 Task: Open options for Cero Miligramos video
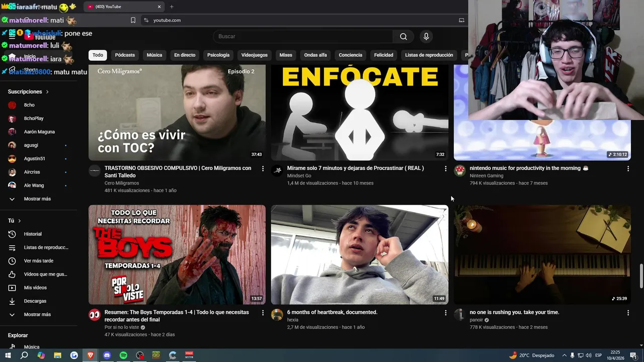point(263,168)
